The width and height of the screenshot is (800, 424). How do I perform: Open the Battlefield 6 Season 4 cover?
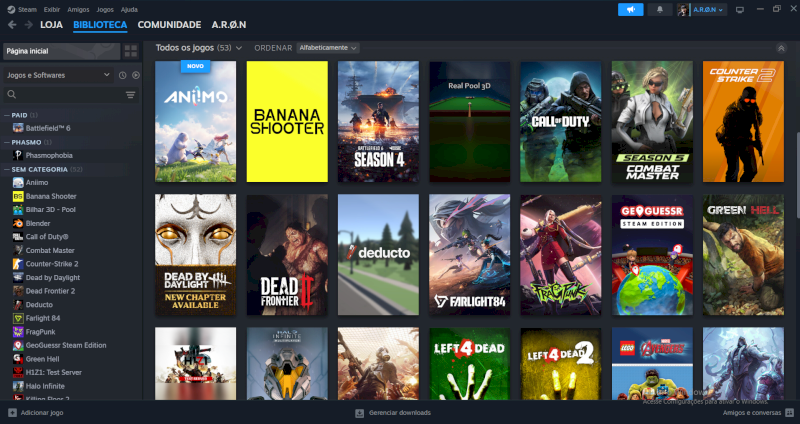pos(378,121)
